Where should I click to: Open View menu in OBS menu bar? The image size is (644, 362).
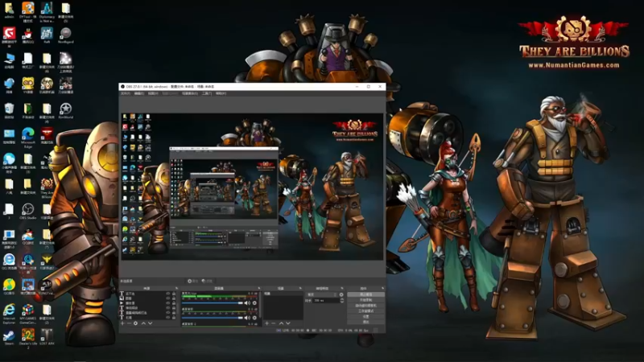point(153,93)
